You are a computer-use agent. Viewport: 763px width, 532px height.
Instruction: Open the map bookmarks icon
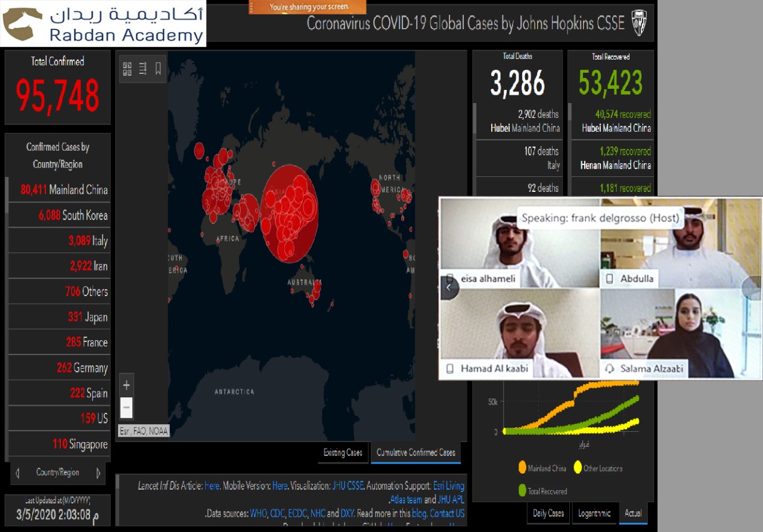click(x=158, y=69)
